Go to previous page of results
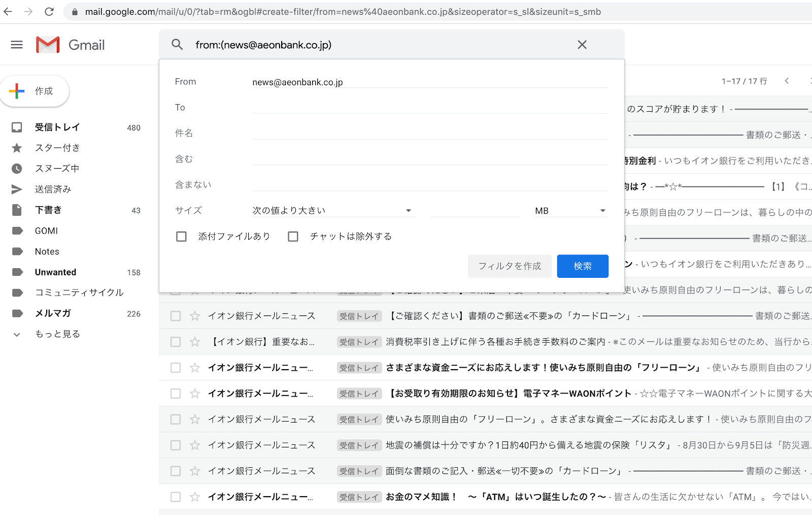This screenshot has height=515, width=812. point(787,81)
